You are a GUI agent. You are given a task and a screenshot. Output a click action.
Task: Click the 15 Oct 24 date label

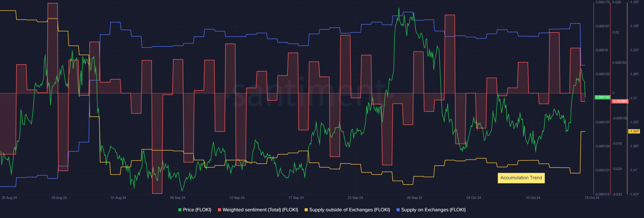point(592,198)
